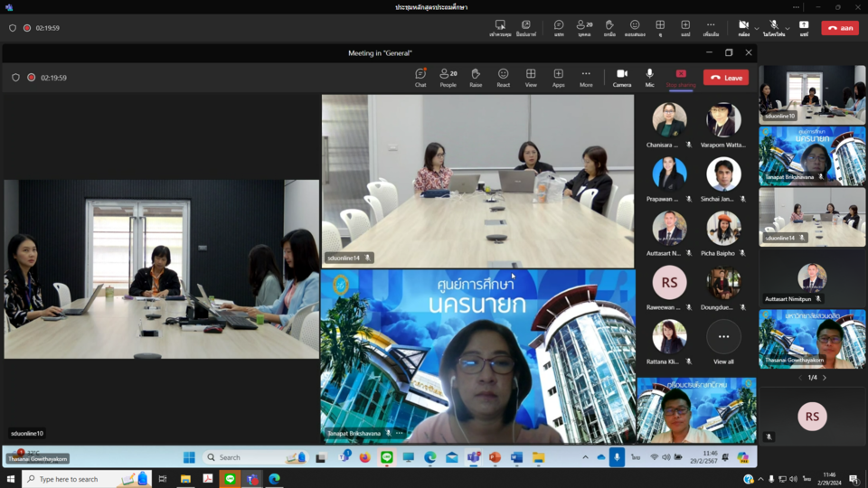Click the red Thai hang-up button
This screenshot has width=868, height=488.
coord(840,28)
